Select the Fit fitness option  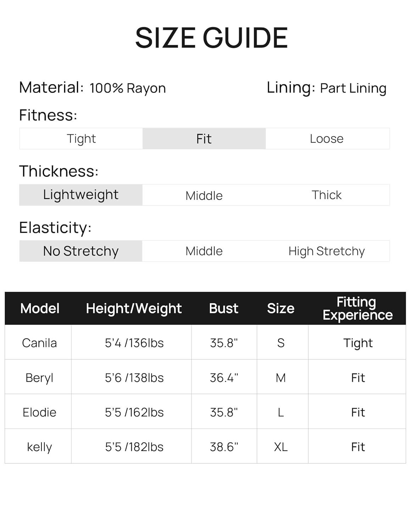pos(204,139)
